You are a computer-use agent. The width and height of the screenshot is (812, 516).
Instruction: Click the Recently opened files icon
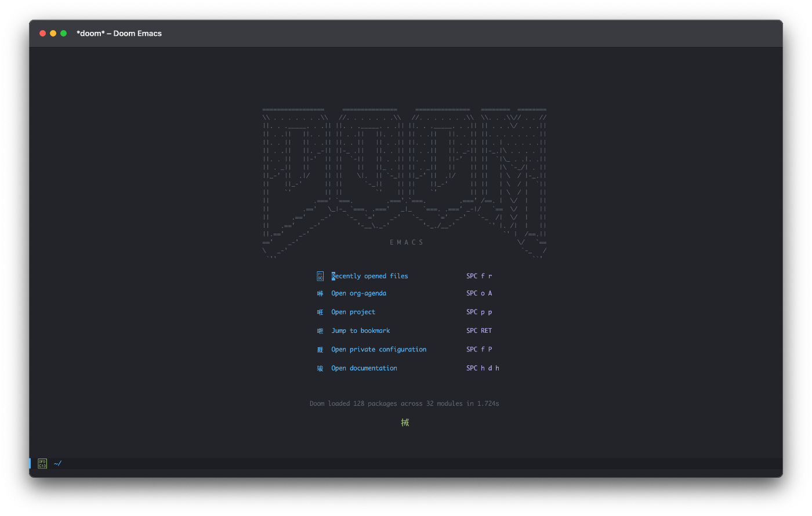(319, 276)
